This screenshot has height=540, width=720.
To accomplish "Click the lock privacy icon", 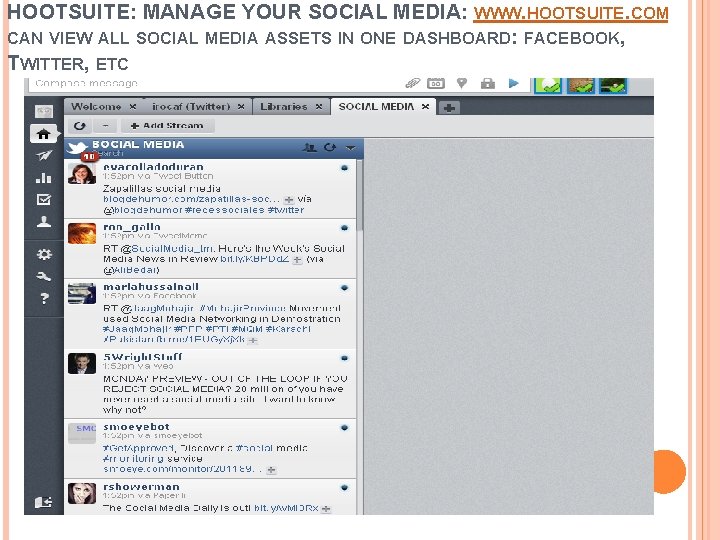I will pos(488,83).
